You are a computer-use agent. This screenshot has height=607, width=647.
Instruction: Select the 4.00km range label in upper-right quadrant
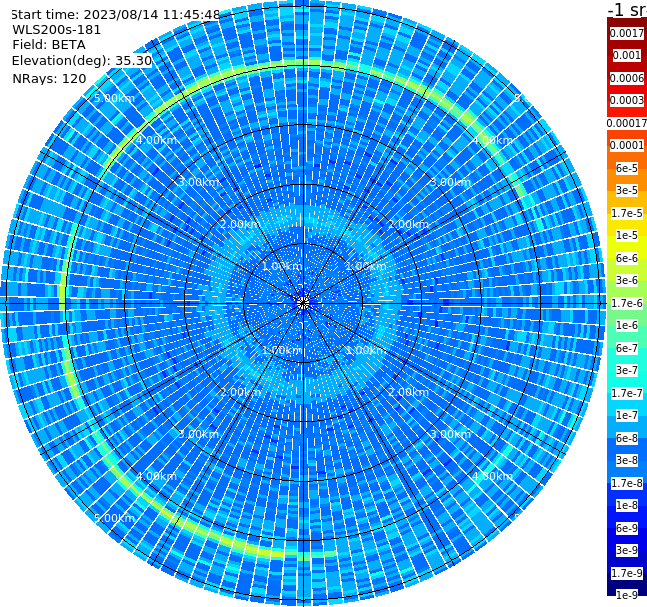(x=492, y=140)
